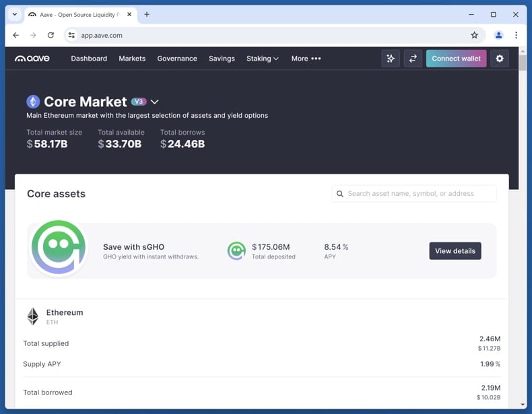
Task: Open the Chrome profile avatar icon
Action: pyautogui.click(x=498, y=35)
